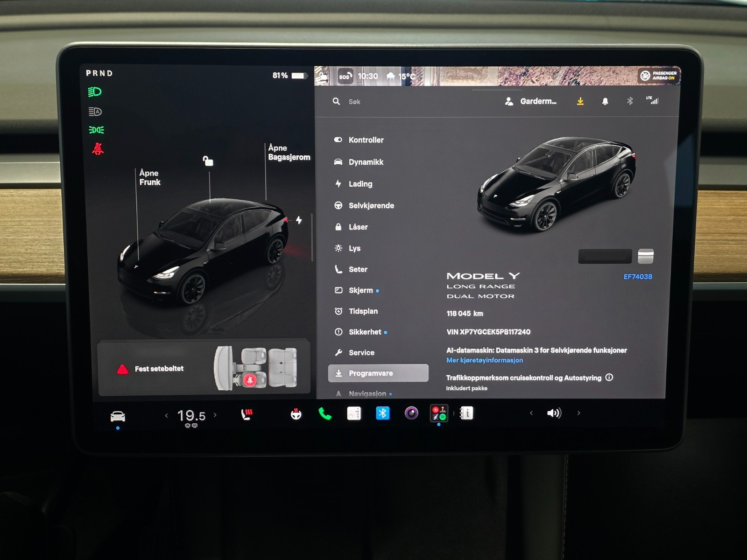The height and width of the screenshot is (560, 747).
Task: Tap the red seat occupant marker
Action: [249, 380]
